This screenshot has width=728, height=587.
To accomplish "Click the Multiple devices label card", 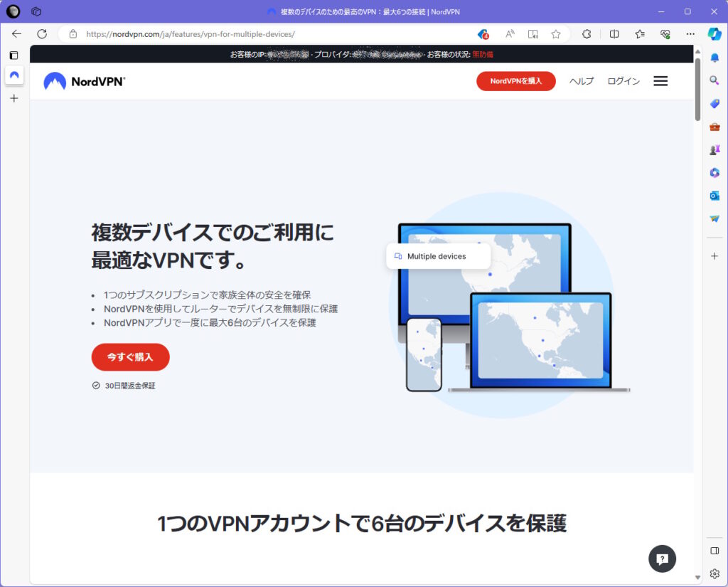I will click(438, 256).
